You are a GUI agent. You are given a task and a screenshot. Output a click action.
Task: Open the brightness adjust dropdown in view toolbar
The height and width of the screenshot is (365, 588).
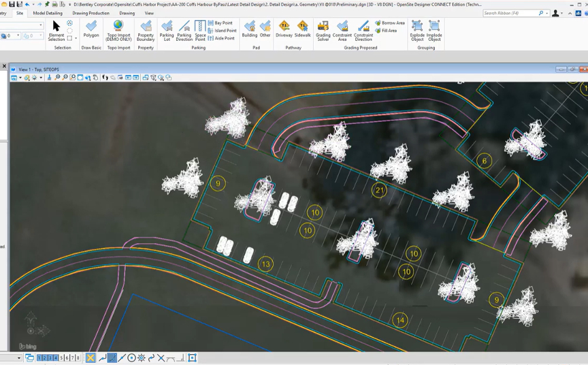point(41,78)
